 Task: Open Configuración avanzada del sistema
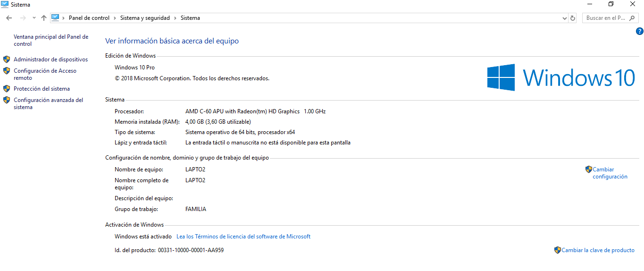pos(48,103)
